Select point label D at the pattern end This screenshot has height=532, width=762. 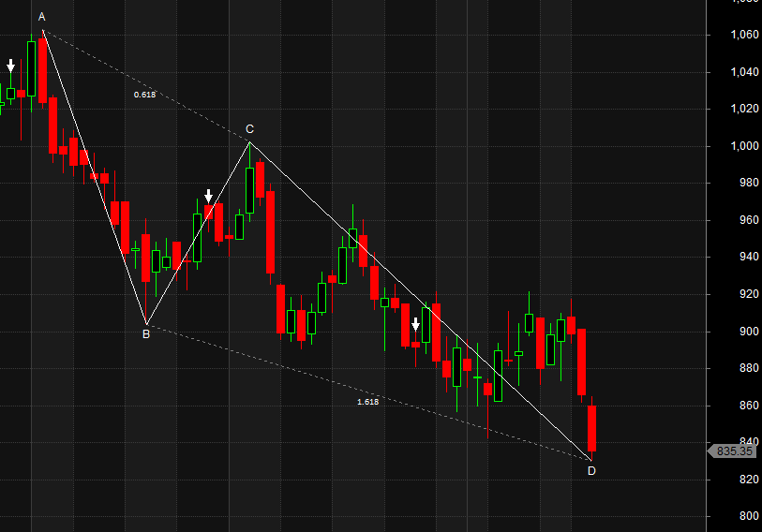point(591,470)
